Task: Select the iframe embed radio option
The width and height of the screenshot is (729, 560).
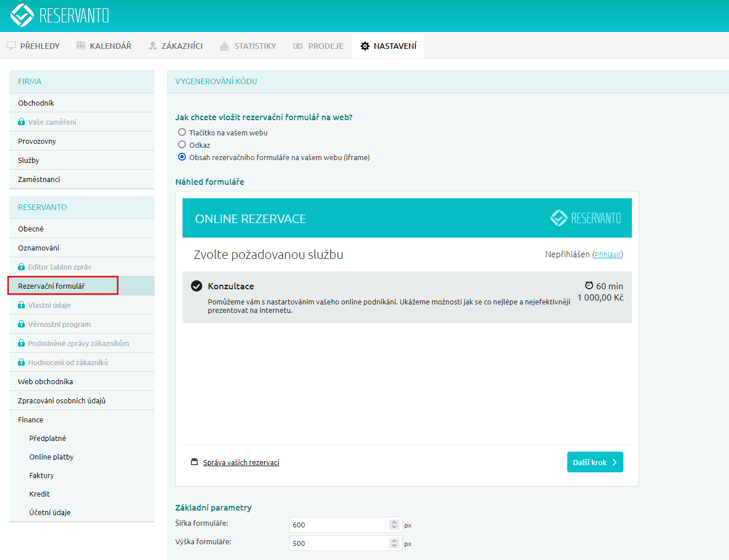Action: click(x=182, y=157)
